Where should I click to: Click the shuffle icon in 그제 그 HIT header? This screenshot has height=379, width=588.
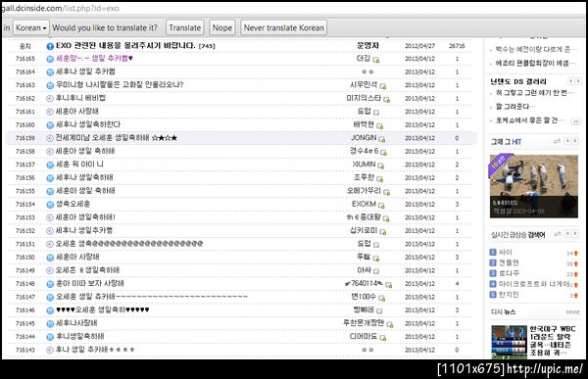558,141
